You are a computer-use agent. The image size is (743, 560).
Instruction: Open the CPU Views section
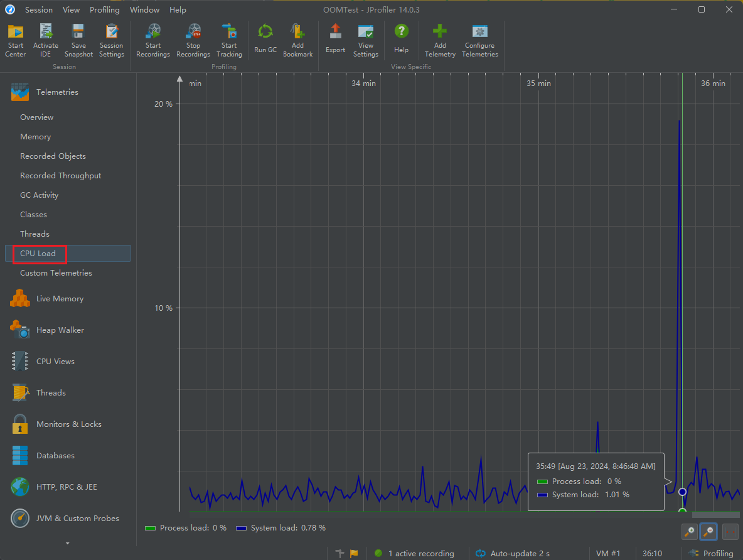click(43, 362)
